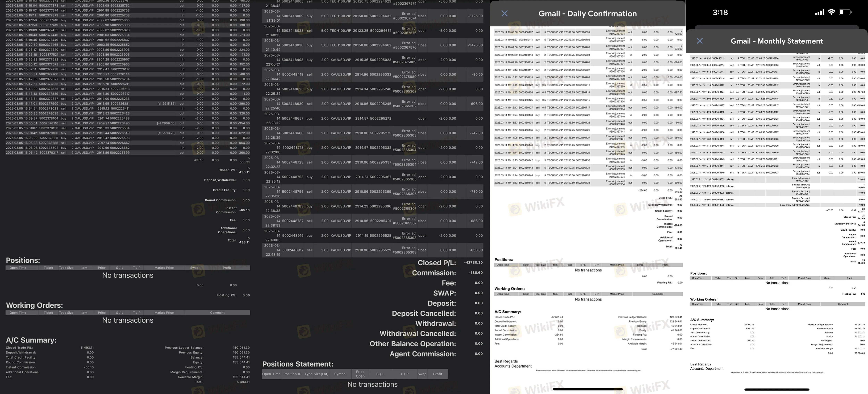868x394 pixels.
Task: Select TECH100.VIP row with ticket 5002448009
Action: (x=373, y=16)
